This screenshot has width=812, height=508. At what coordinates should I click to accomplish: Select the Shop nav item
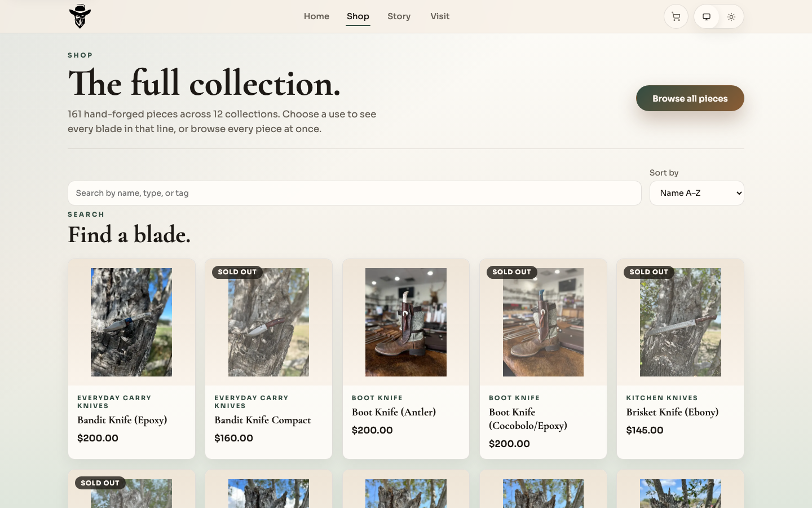tap(358, 16)
